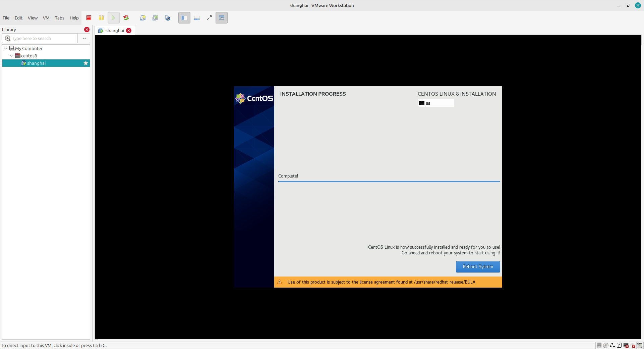Toggle the library sidebar view icon
This screenshot has height=349, width=644.
click(184, 18)
